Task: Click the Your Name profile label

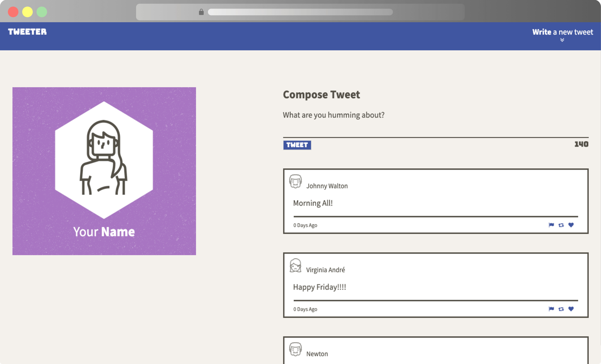Action: point(104,232)
